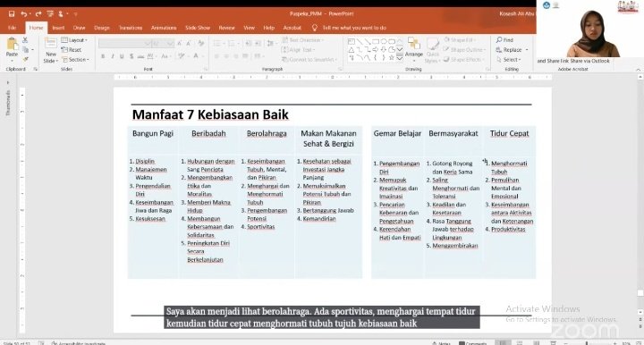The height and width of the screenshot is (345, 644).
Task: Open the Clipboard group dialog launcher
Action: coord(35,70)
